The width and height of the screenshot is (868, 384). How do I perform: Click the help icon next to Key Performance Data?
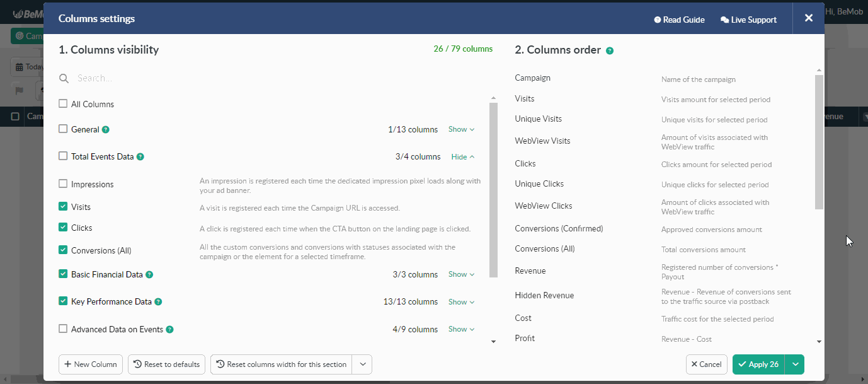tap(158, 302)
